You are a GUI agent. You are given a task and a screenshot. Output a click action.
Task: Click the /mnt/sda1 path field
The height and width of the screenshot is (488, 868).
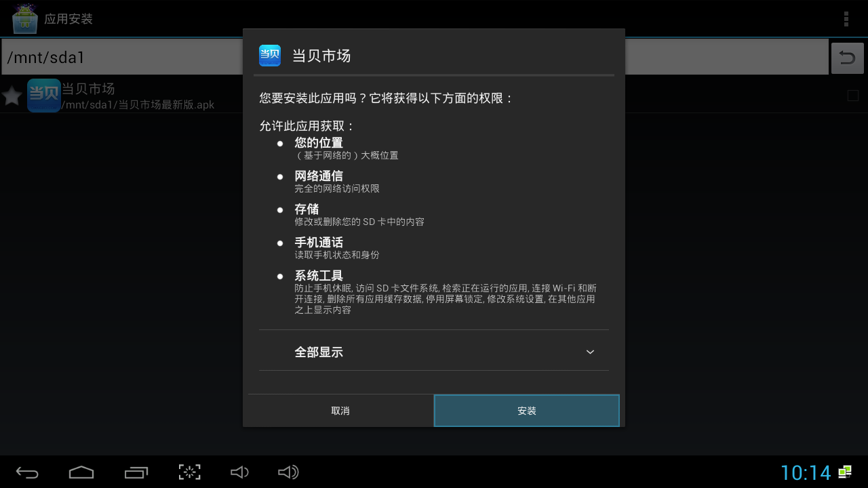tap(415, 57)
